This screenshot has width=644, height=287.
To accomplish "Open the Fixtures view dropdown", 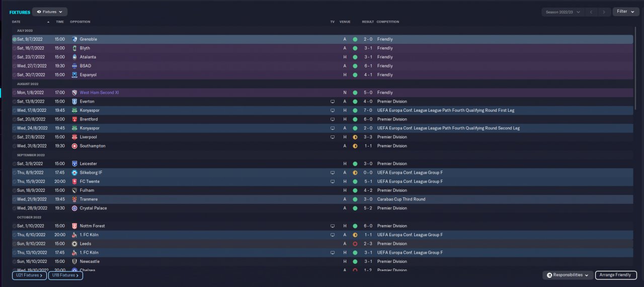I will coord(50,12).
